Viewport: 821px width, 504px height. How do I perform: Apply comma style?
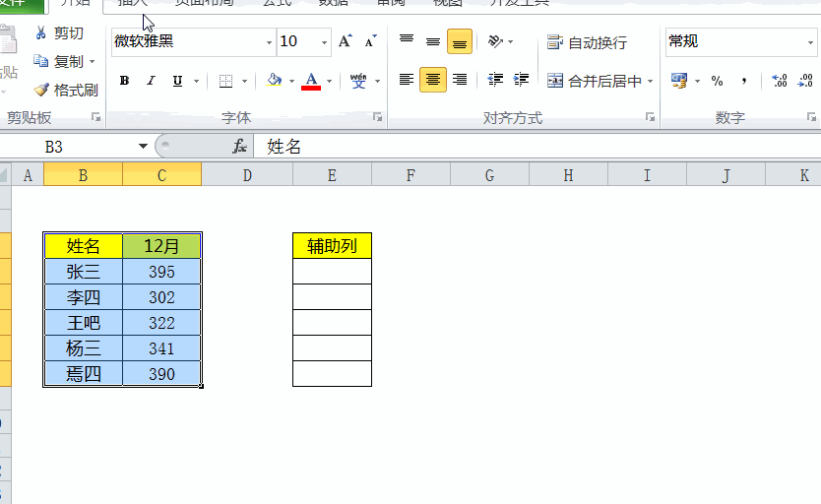click(x=743, y=81)
